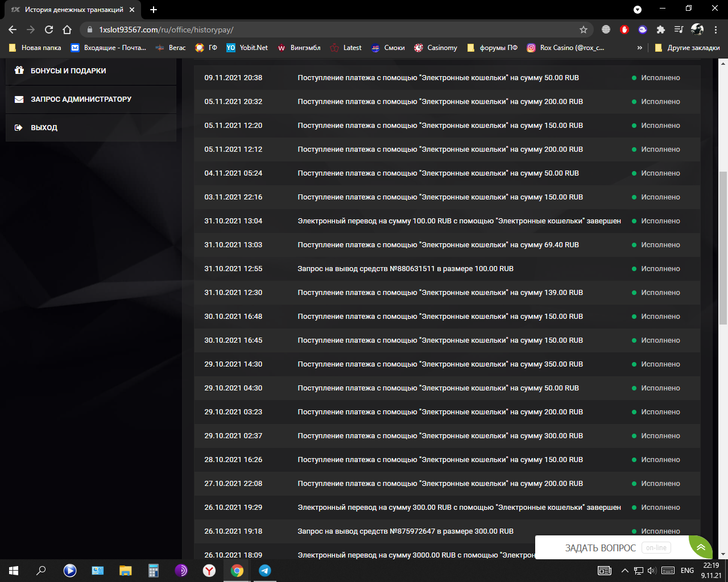This screenshot has height=582, width=728.
Task: Open the Calculator from the taskbar
Action: [154, 571]
